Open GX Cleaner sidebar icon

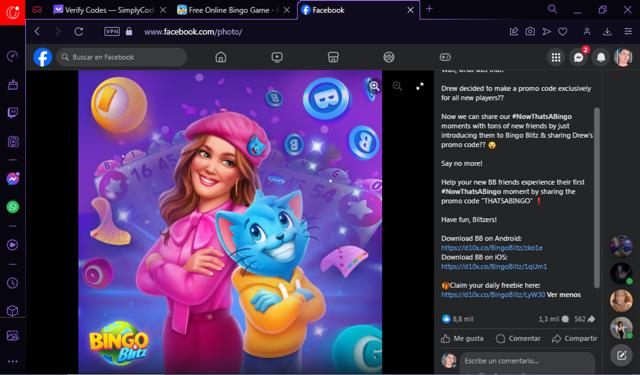pyautogui.click(x=13, y=84)
